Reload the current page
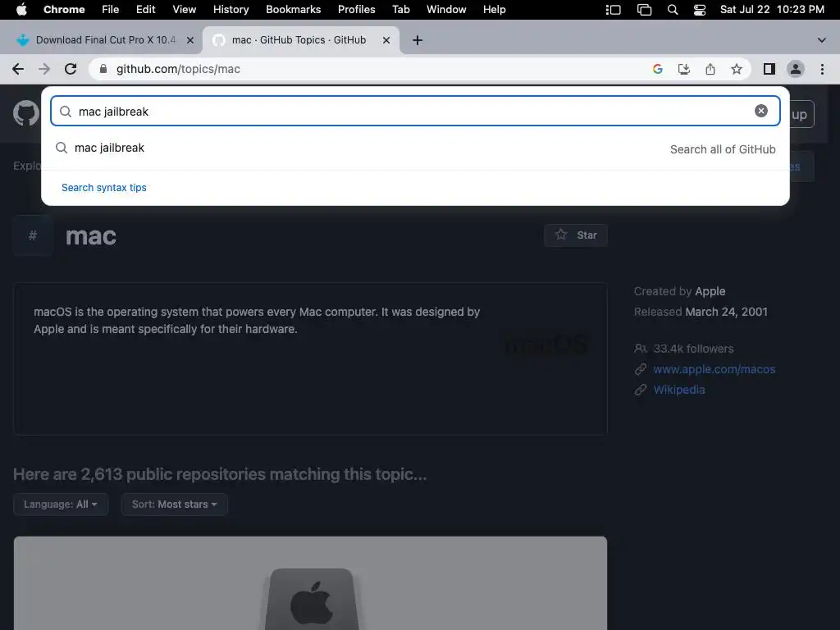The height and width of the screenshot is (630, 840). [71, 69]
